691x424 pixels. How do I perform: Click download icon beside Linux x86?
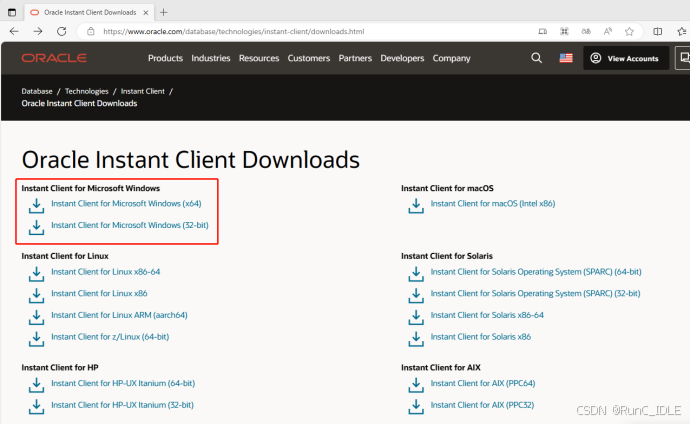36,296
